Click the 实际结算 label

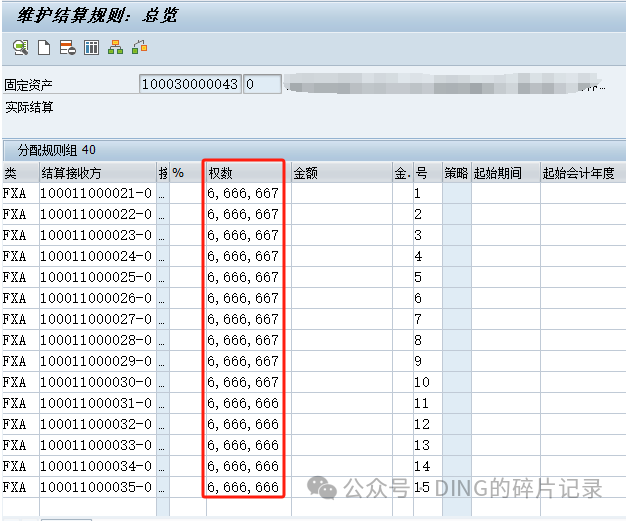[29, 107]
